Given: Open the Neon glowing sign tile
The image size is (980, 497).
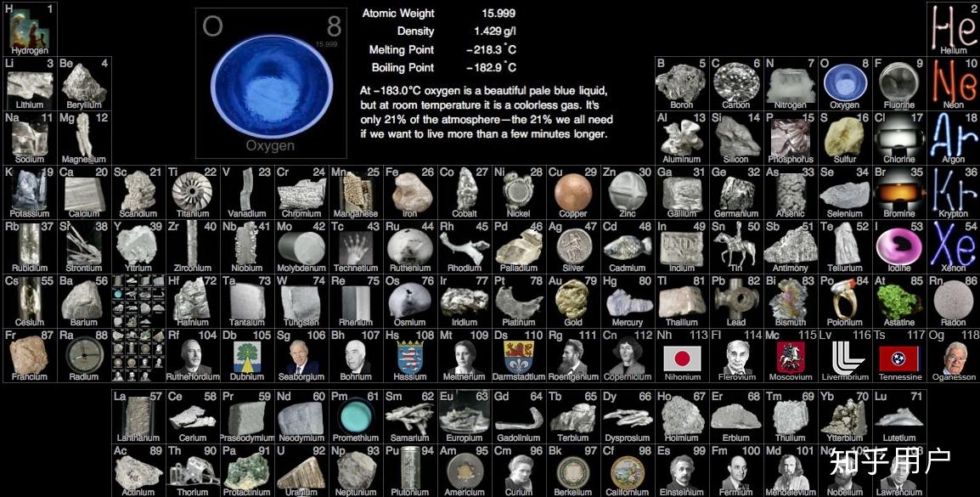Looking at the screenshot, I should 953,84.
